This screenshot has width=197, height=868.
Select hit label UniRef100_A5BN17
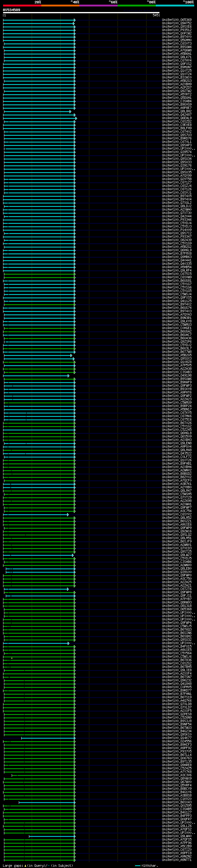point(177,410)
